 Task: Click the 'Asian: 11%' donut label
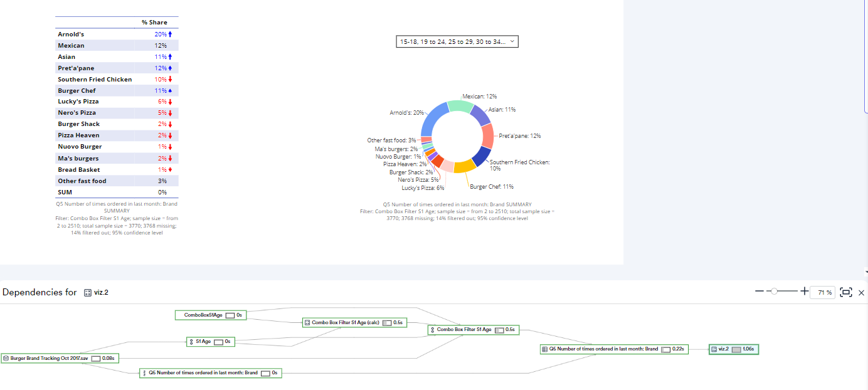point(502,109)
